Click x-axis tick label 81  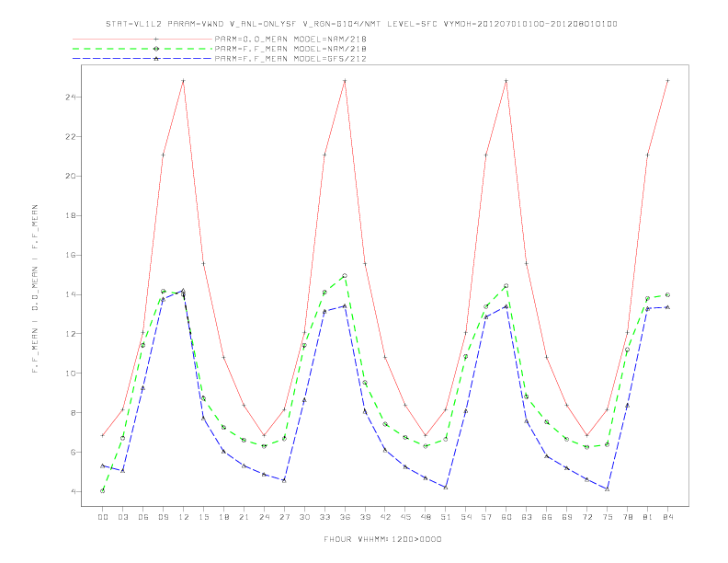click(x=648, y=517)
